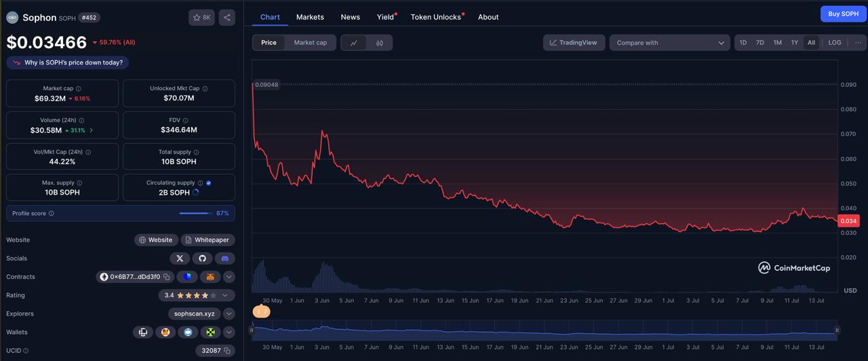Click Max. supply info icon
This screenshot has height=361, width=868.
click(x=79, y=183)
